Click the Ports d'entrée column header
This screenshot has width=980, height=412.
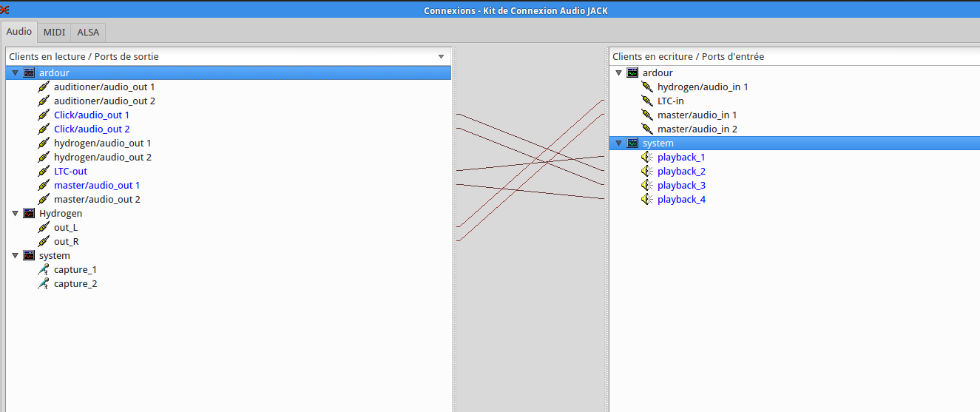tap(794, 56)
